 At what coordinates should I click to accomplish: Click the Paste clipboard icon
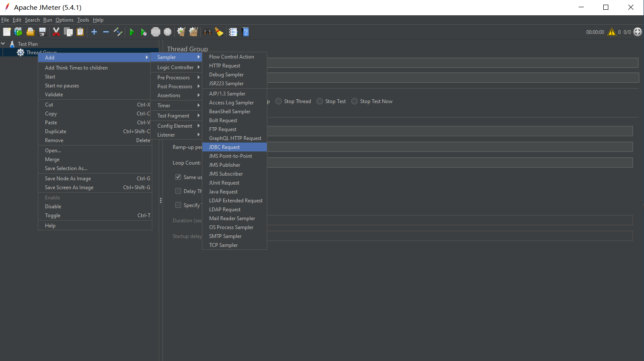80,32
